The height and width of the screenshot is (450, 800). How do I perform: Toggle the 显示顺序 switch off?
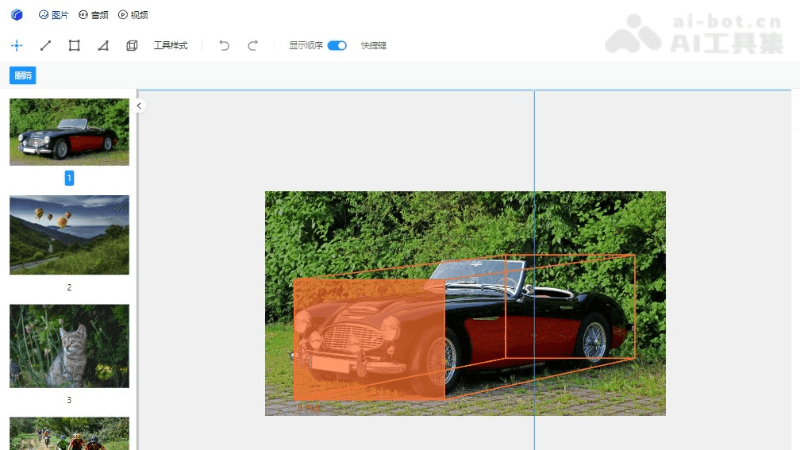tap(337, 45)
